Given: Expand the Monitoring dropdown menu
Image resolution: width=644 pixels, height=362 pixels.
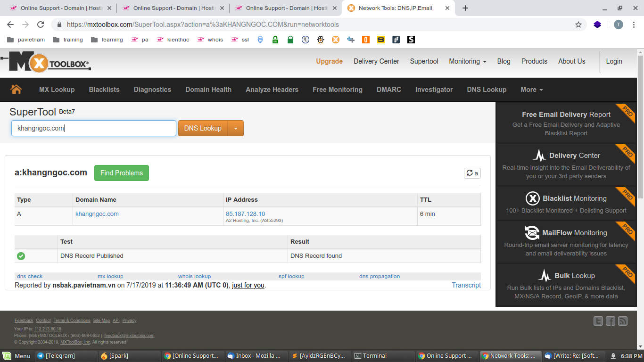Looking at the screenshot, I should 468,61.
